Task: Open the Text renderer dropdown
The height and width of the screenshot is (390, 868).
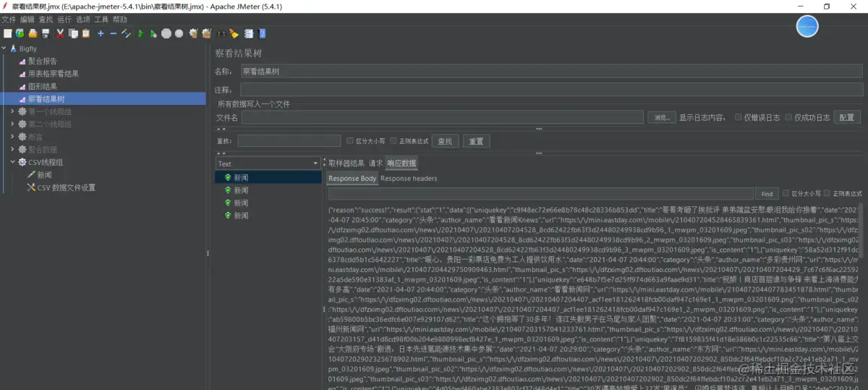Action: [x=268, y=164]
